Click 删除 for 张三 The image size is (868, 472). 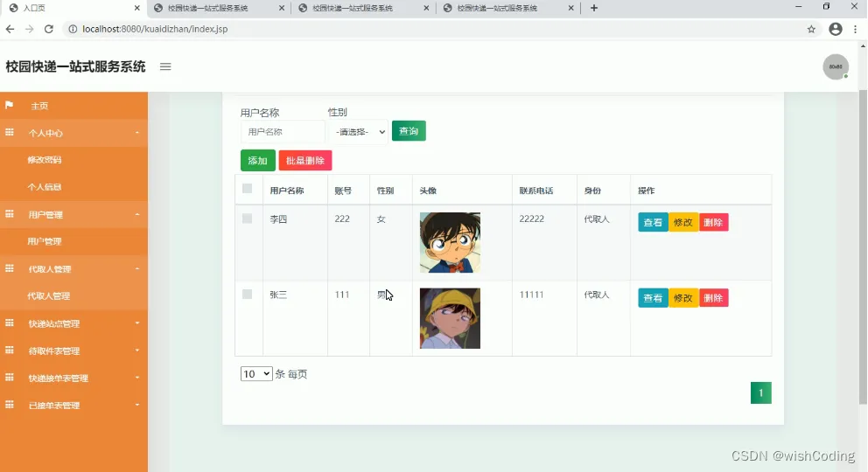(x=713, y=298)
